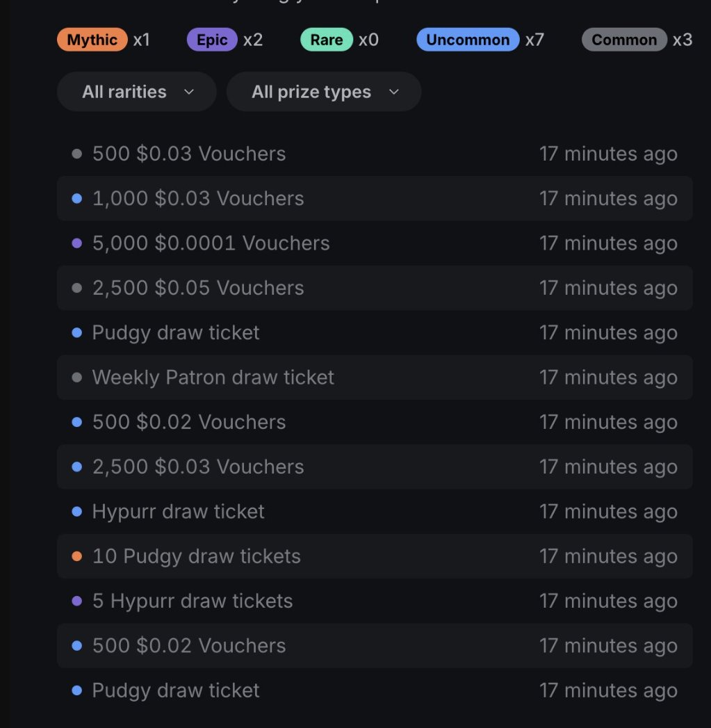Viewport: 711px width, 728px height.
Task: Click the blue dot beside Hypurr draw ticket
Action: [77, 512]
